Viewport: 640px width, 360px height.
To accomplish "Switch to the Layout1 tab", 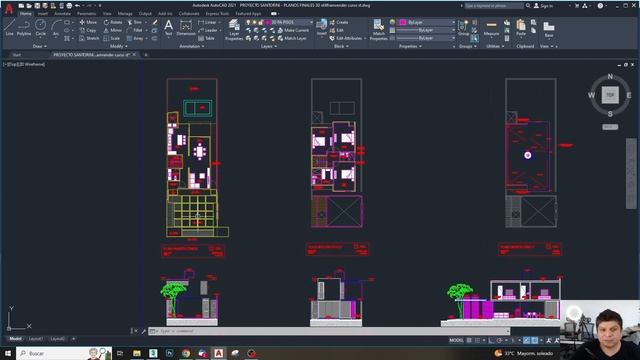I will coord(36,339).
